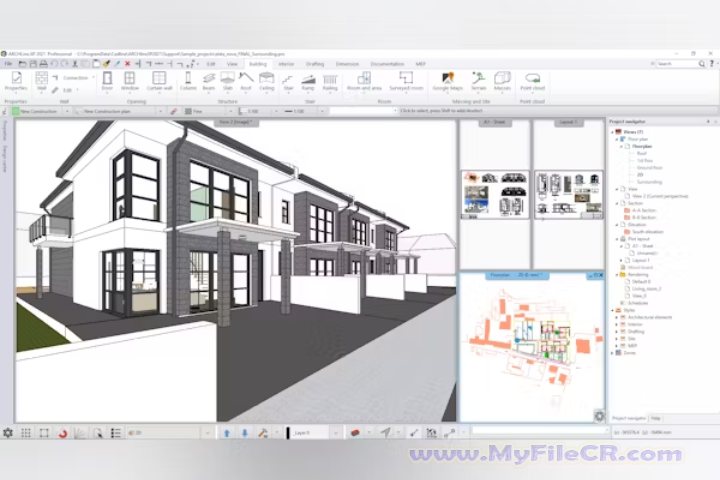Click the Curtain wall tool
The height and width of the screenshot is (480, 720).
click(x=158, y=80)
